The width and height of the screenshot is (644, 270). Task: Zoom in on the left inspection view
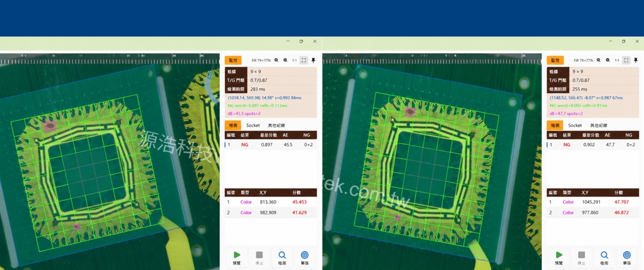coord(276,60)
